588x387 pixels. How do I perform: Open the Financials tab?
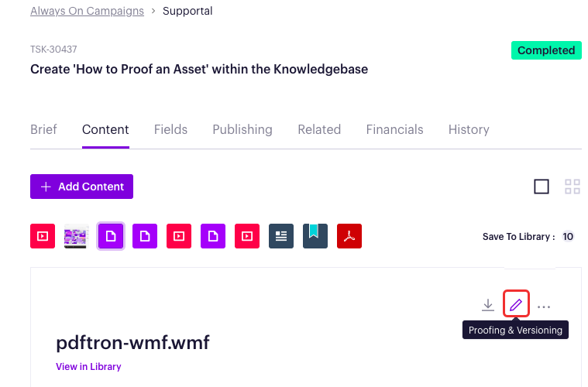coord(394,129)
